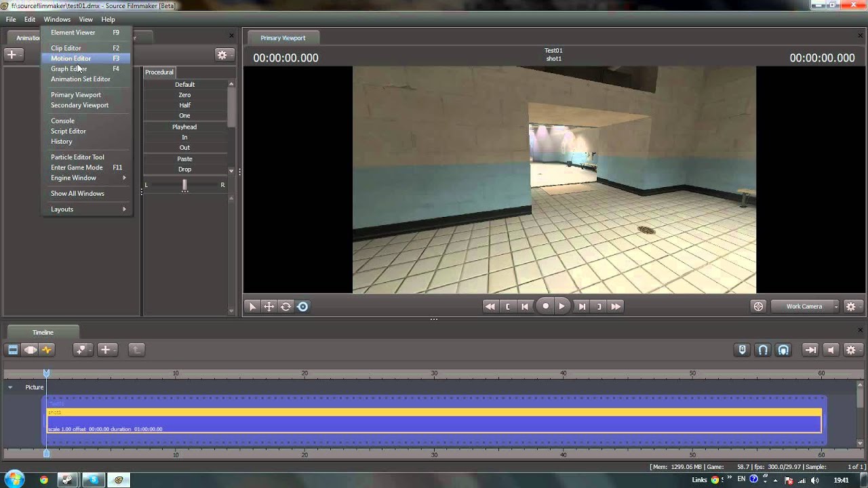Viewport: 868px width, 488px height.
Task: Apply the Default procedural preset
Action: (x=184, y=85)
